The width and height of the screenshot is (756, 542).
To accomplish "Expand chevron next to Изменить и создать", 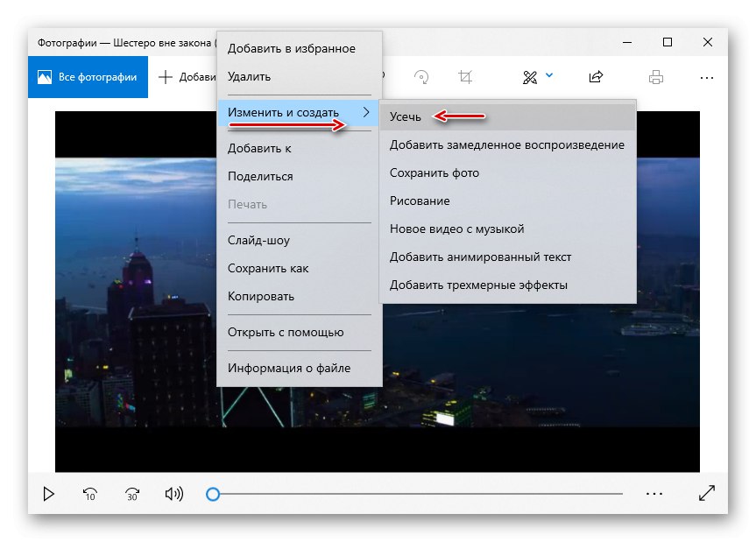I will (x=366, y=112).
